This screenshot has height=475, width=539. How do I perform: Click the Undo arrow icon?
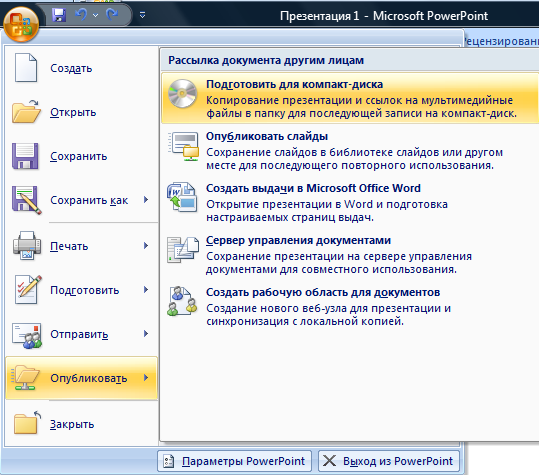[x=81, y=14]
